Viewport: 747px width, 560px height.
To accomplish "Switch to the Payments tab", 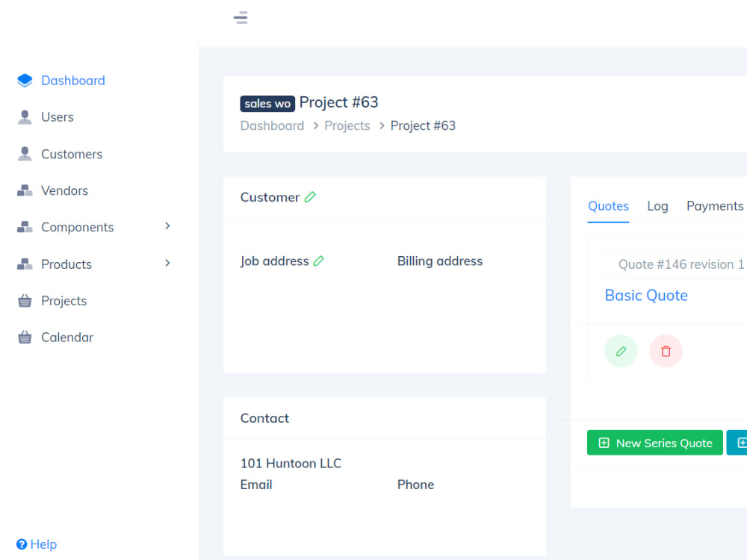I will coord(715,206).
